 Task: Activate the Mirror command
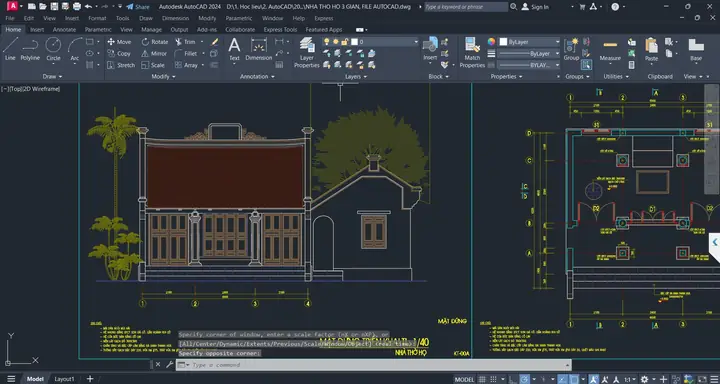(154, 53)
